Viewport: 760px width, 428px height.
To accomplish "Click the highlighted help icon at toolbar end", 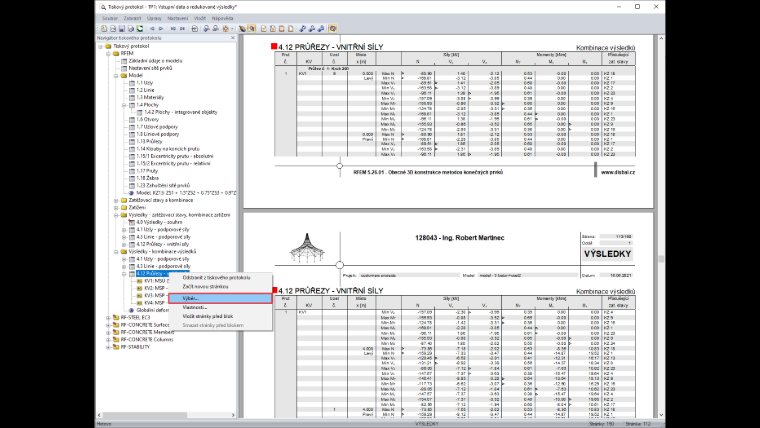I will 332,29.
